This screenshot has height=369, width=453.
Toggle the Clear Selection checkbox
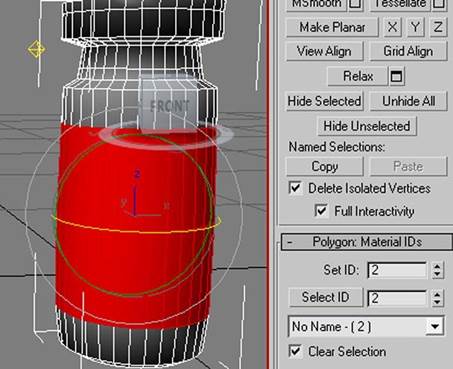[x=295, y=351]
